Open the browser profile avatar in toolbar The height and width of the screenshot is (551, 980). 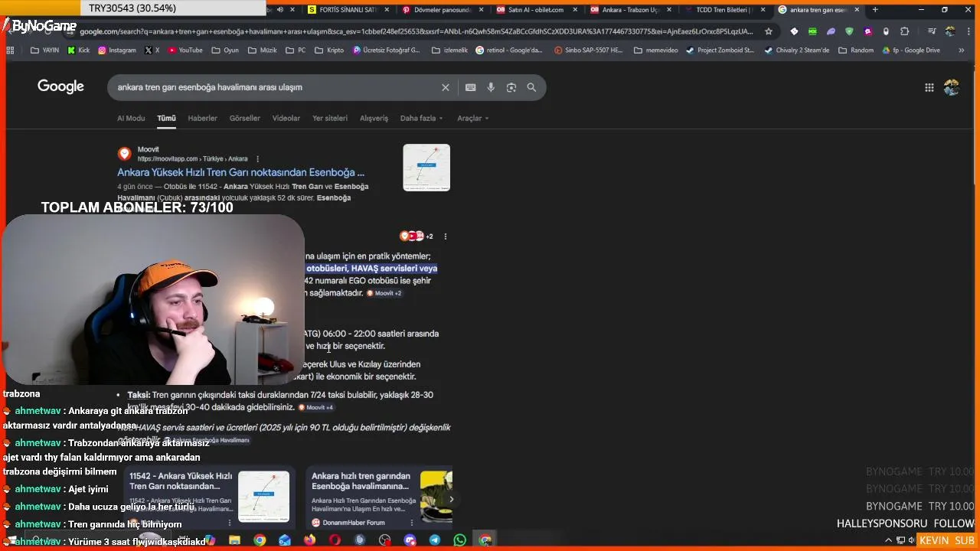(950, 31)
